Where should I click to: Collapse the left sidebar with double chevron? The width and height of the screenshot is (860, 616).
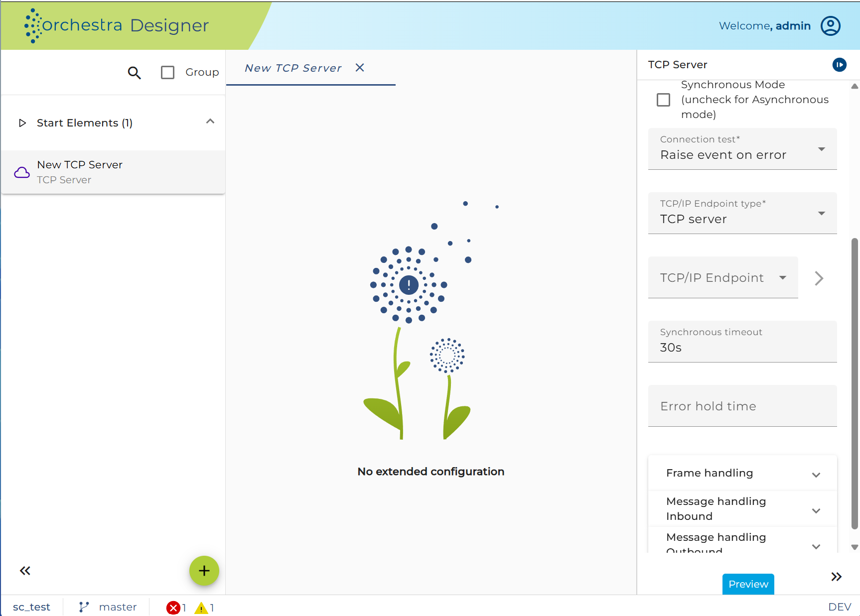(25, 571)
